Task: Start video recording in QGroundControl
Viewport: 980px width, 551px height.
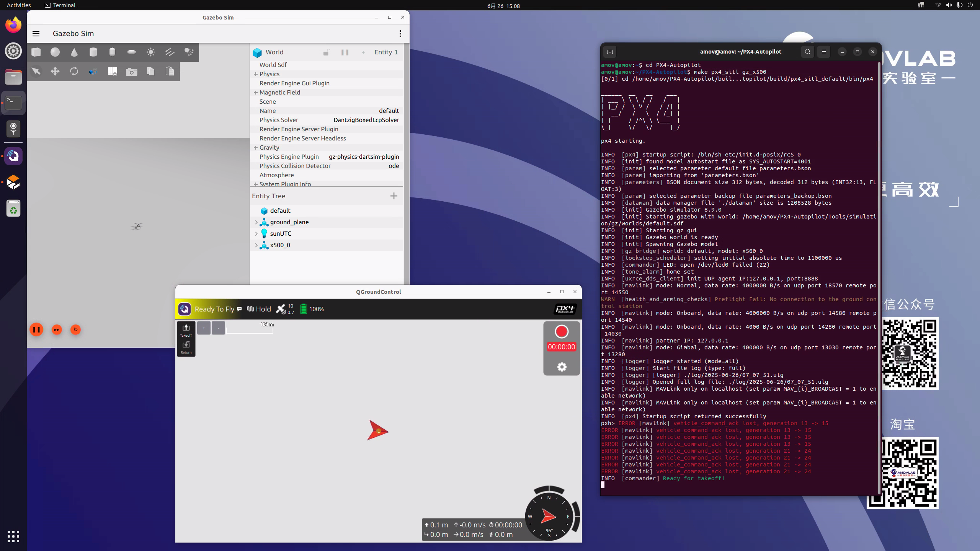Action: [x=562, y=331]
